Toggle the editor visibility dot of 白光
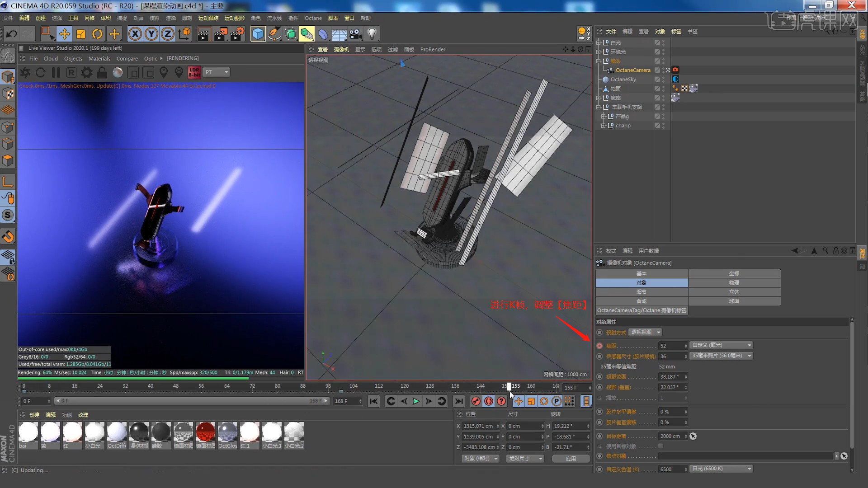 (x=663, y=42)
